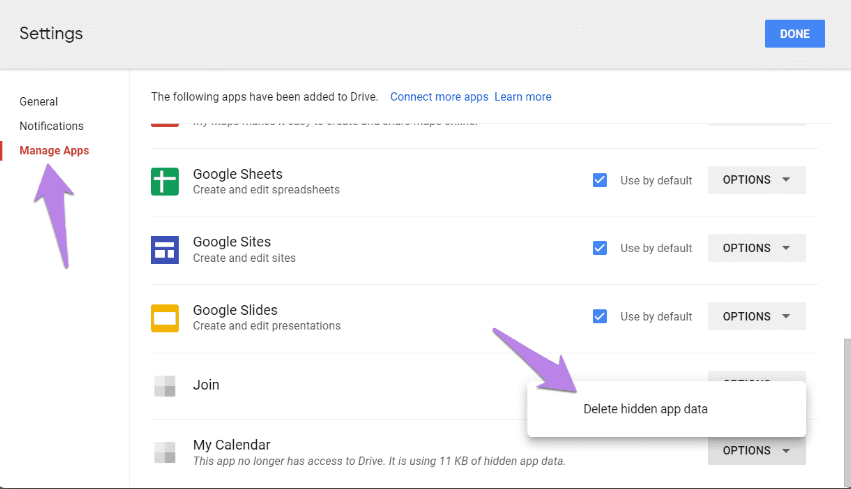
Task: Click the Google Sheets app icon
Action: pos(165,181)
